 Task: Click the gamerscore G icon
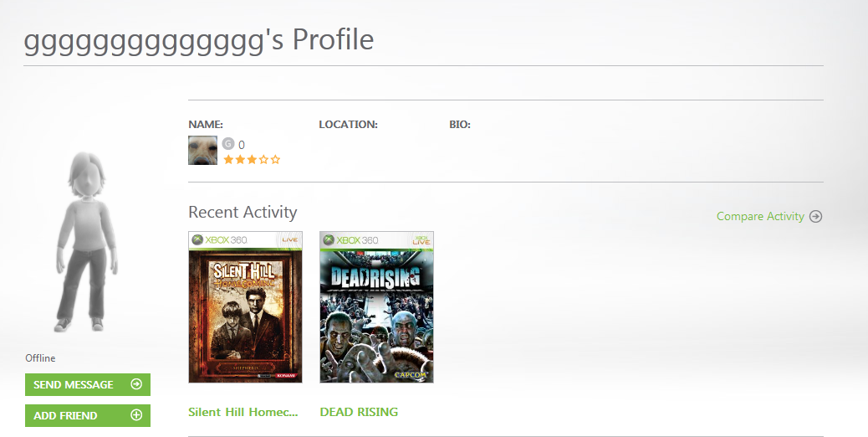(228, 144)
